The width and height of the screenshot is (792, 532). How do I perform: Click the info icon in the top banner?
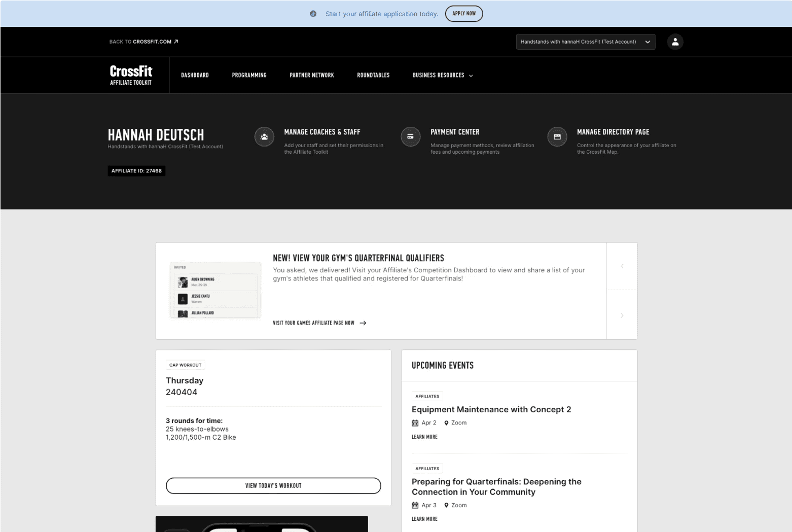313,14
